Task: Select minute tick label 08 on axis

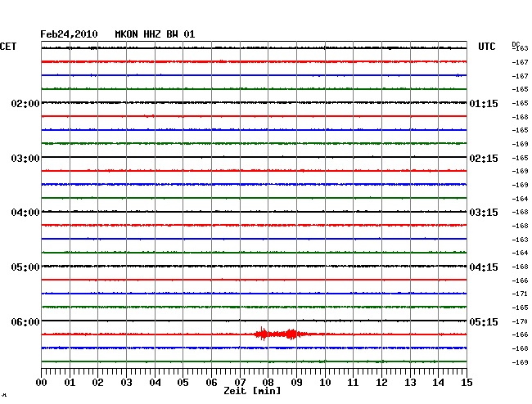Action: point(268,382)
